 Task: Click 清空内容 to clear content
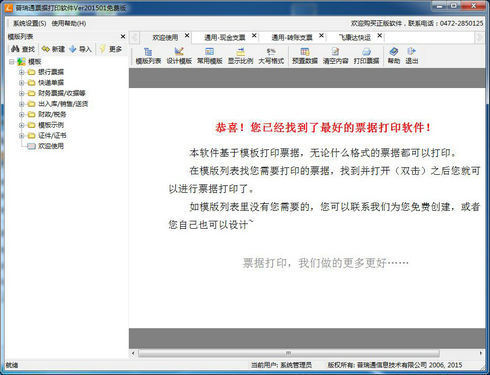point(335,56)
